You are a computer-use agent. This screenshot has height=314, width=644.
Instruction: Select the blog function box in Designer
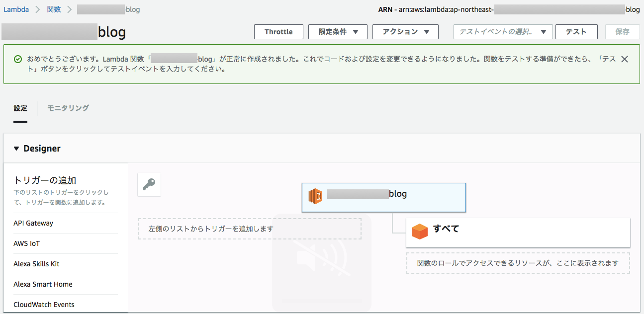pos(384,197)
